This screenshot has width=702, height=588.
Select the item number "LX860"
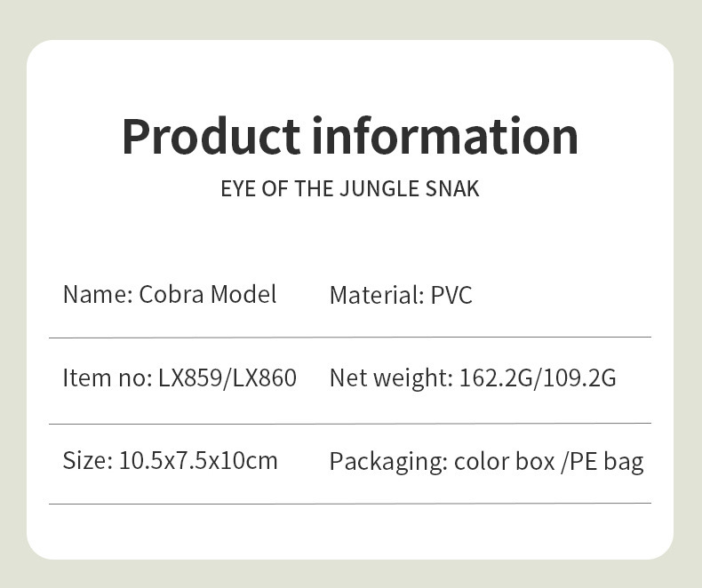point(263,377)
